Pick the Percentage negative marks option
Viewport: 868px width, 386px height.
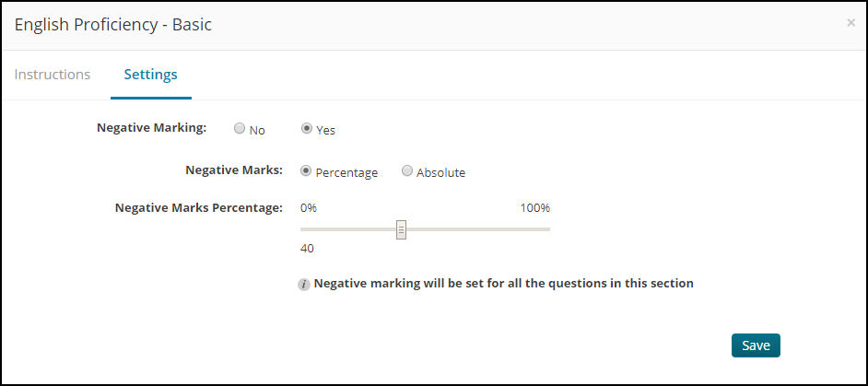[x=306, y=171]
